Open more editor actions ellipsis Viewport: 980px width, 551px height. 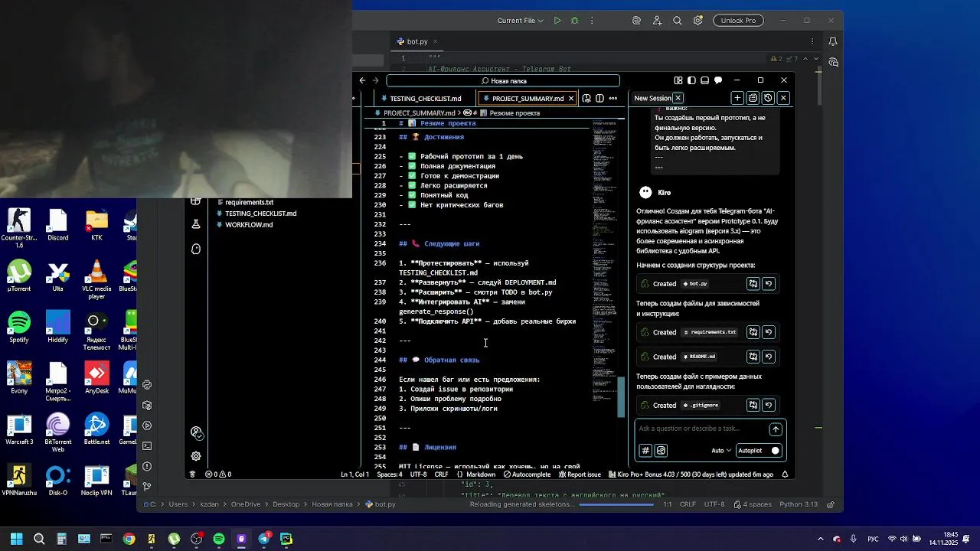(x=612, y=98)
